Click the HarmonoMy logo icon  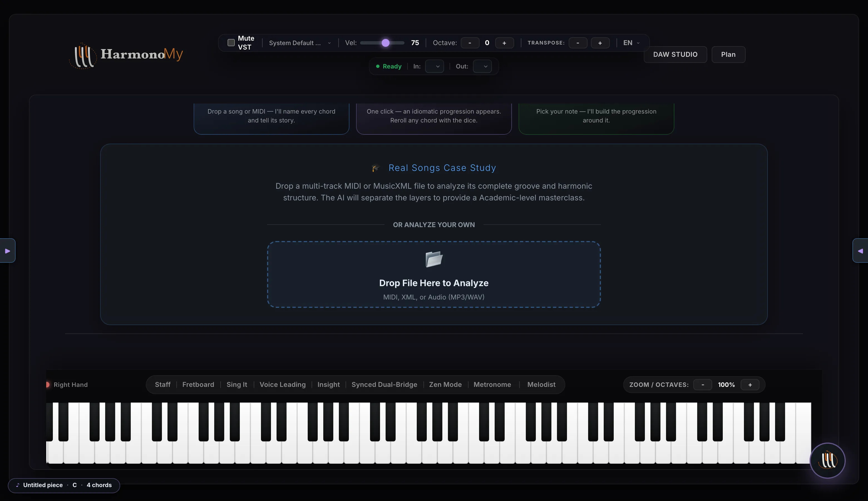pos(83,56)
